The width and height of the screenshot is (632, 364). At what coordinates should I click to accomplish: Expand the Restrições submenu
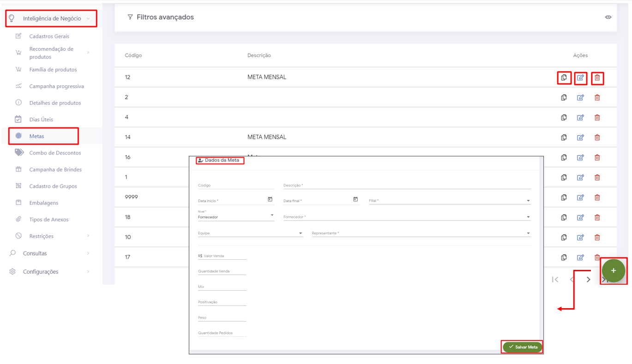click(x=88, y=236)
